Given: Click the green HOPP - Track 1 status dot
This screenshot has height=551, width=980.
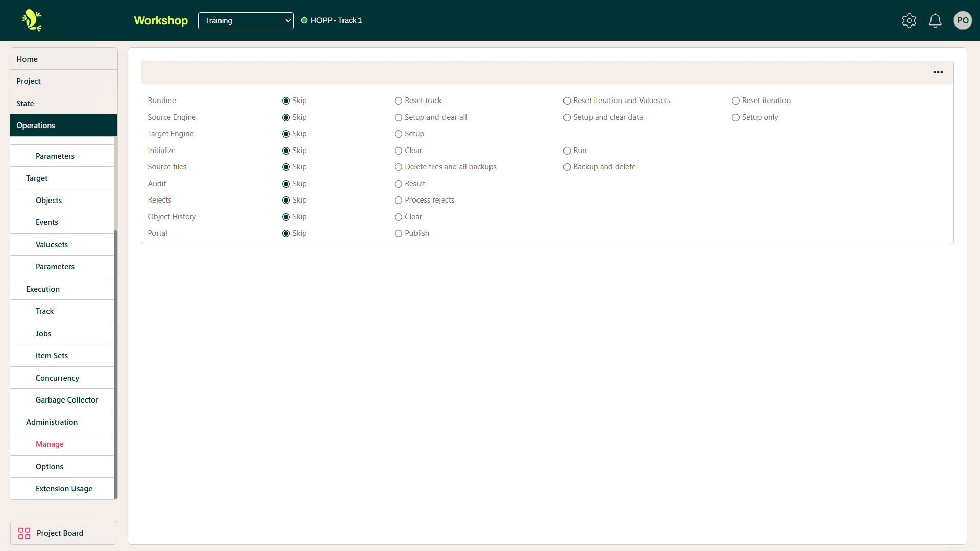Looking at the screenshot, I should [x=305, y=20].
